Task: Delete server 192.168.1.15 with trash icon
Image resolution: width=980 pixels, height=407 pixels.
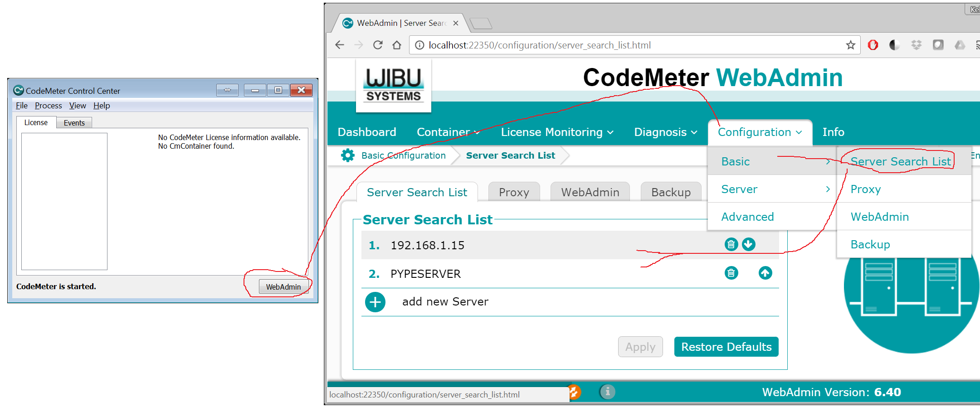Action: (731, 245)
